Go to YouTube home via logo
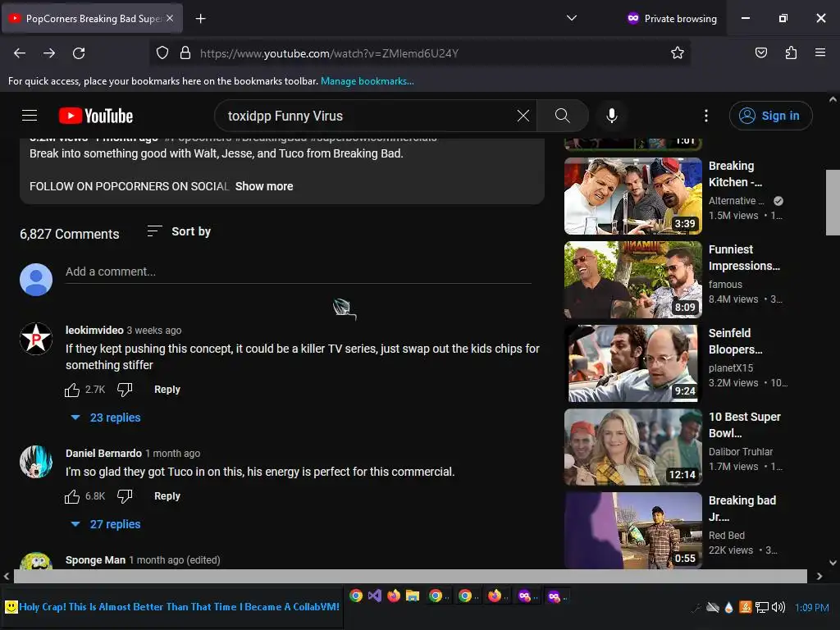The height and width of the screenshot is (630, 840). tap(96, 116)
